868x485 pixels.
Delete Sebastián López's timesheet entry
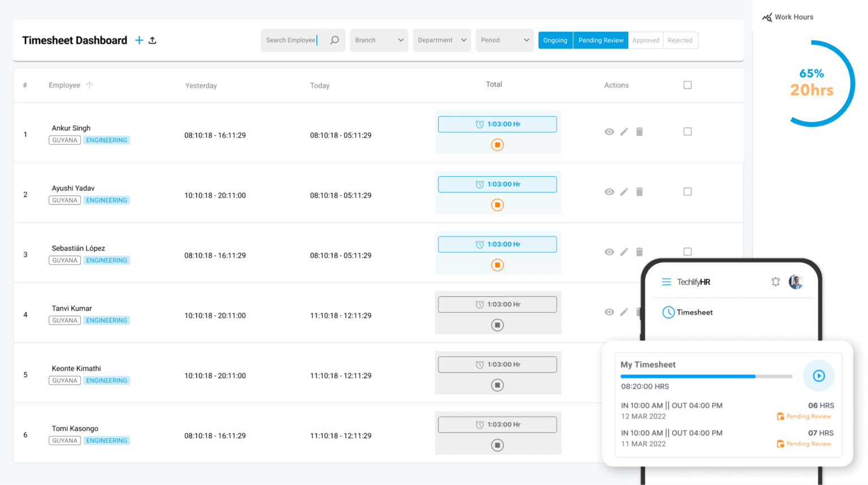click(x=639, y=252)
